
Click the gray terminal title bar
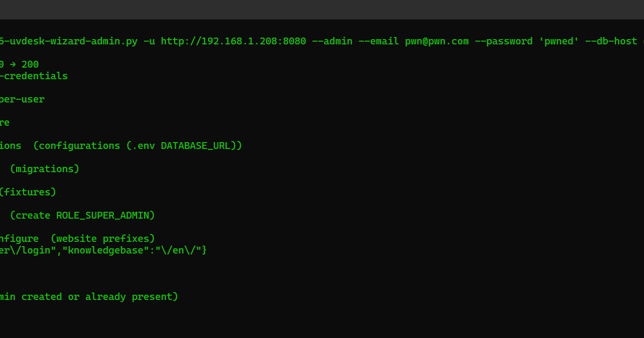322,10
